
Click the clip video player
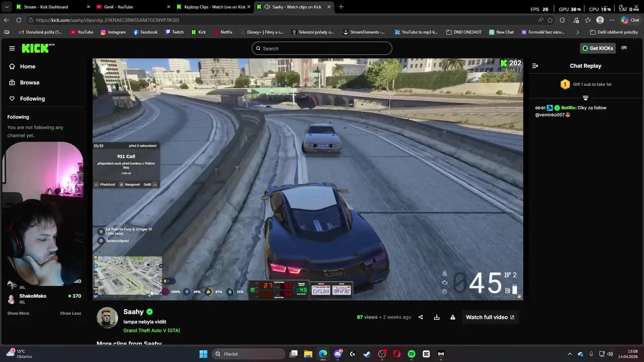click(308, 179)
